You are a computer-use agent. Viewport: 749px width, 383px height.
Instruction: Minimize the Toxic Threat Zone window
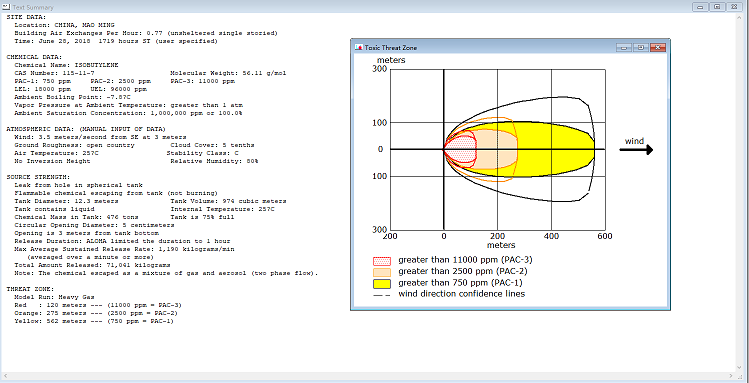623,47
